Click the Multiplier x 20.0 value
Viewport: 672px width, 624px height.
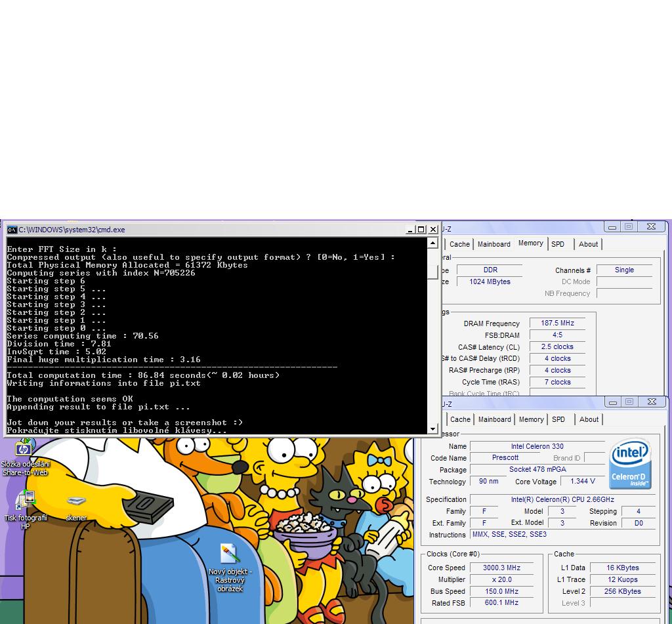click(x=501, y=579)
